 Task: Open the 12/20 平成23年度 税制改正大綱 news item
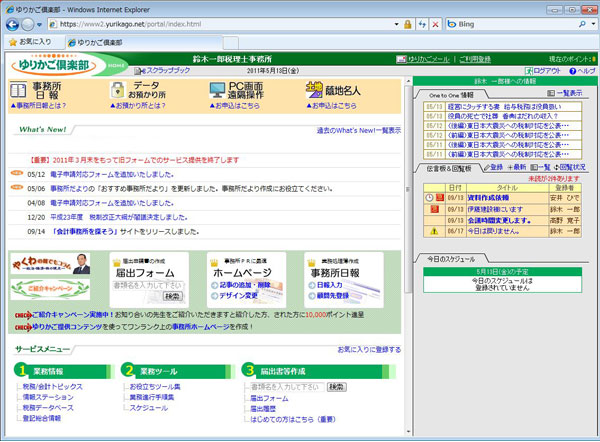119,217
